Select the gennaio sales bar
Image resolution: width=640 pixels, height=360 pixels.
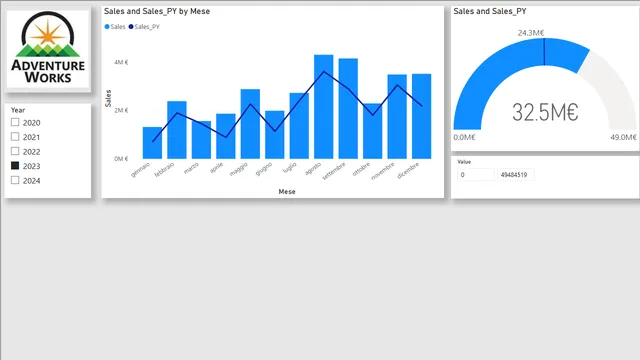(x=152, y=142)
